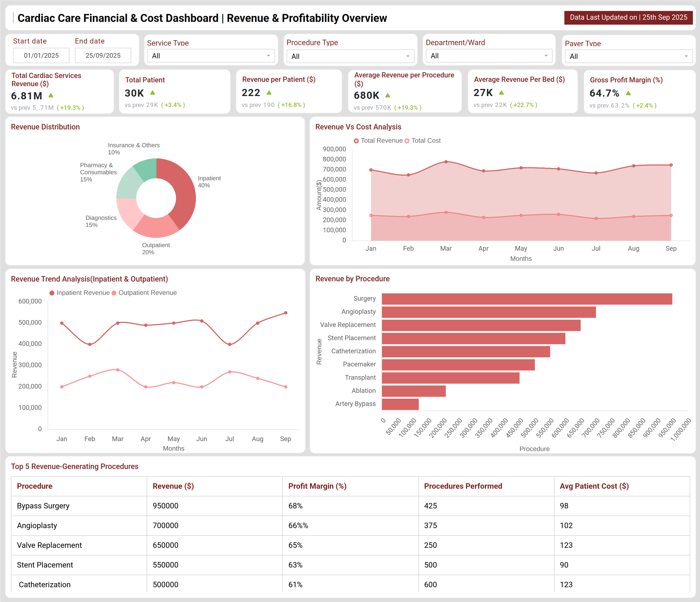Click Jul point on Outpatient Revenue line
This screenshot has width=700, height=602.
pos(230,372)
